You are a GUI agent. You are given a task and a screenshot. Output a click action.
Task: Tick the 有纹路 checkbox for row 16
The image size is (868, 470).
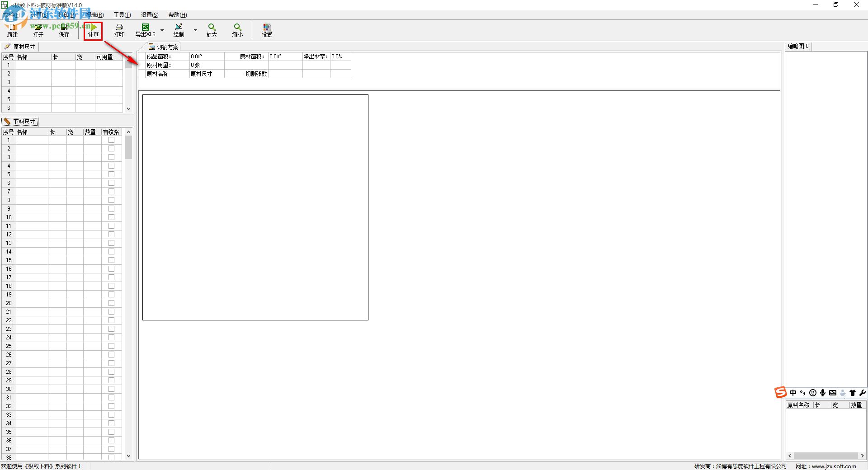(111, 269)
